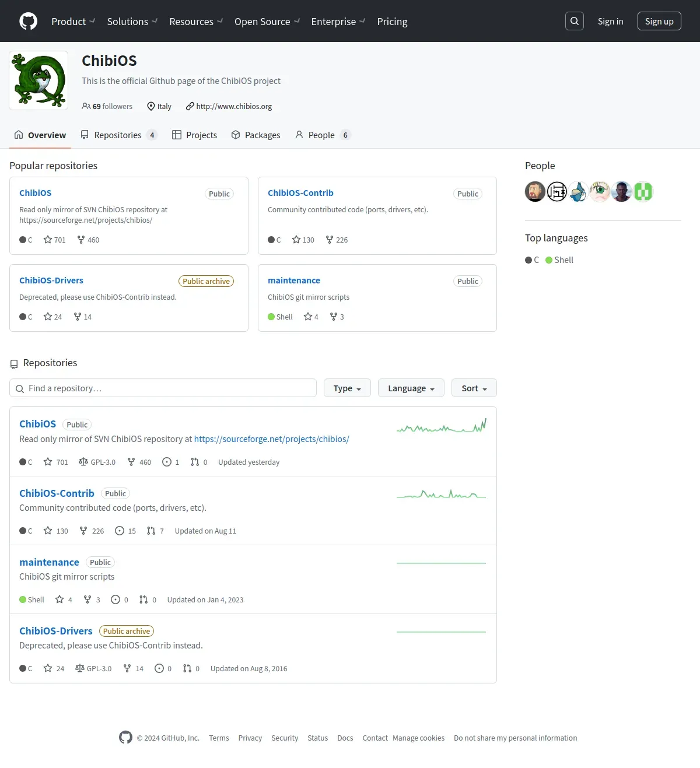Open the Sort dropdown
The width and height of the screenshot is (700, 768).
pyautogui.click(x=474, y=388)
